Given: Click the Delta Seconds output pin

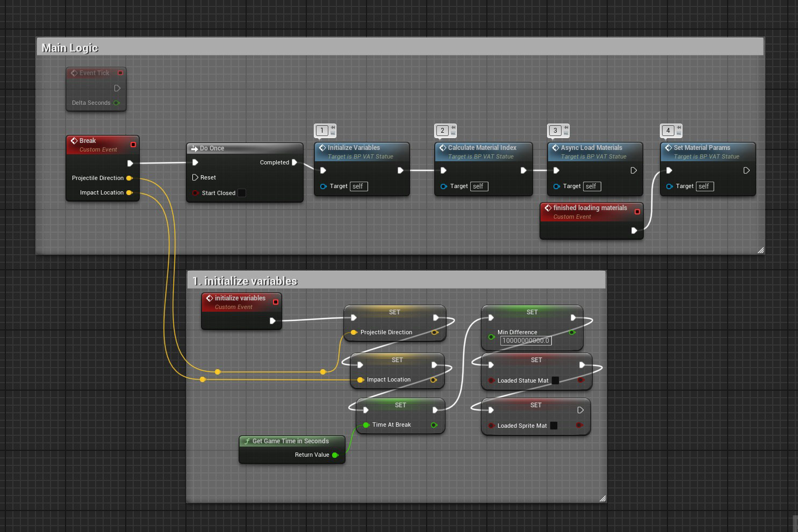Looking at the screenshot, I should (x=116, y=103).
